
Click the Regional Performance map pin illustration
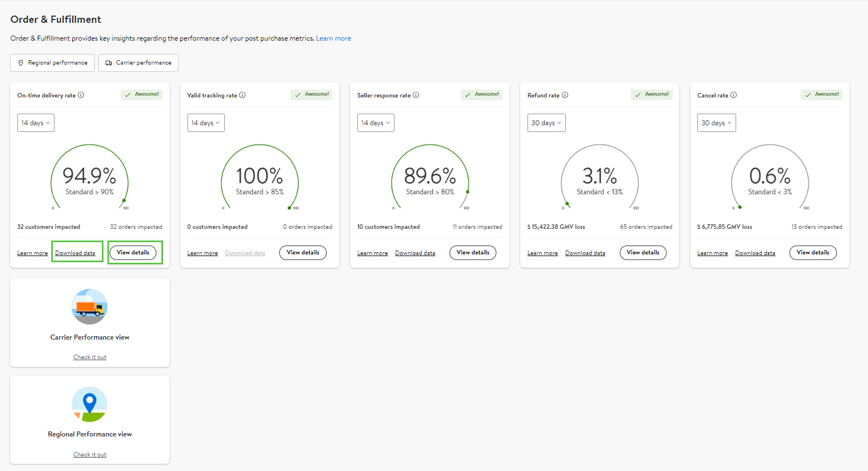click(x=90, y=404)
